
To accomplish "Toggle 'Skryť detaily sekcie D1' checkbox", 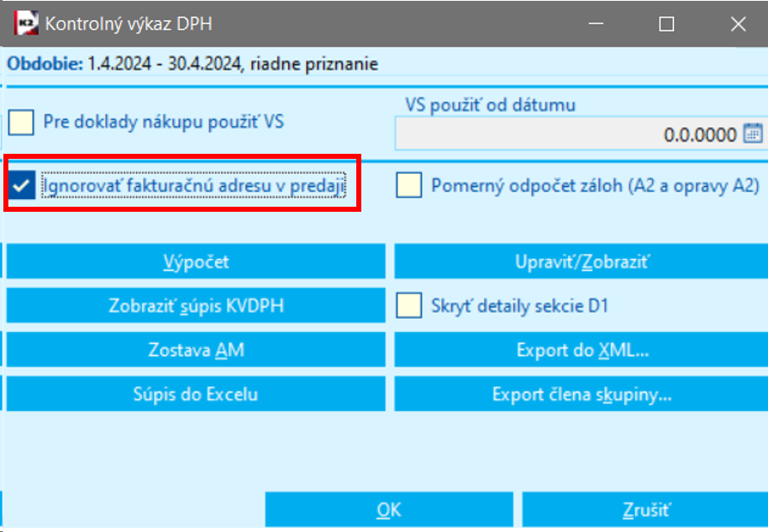I will [x=409, y=306].
